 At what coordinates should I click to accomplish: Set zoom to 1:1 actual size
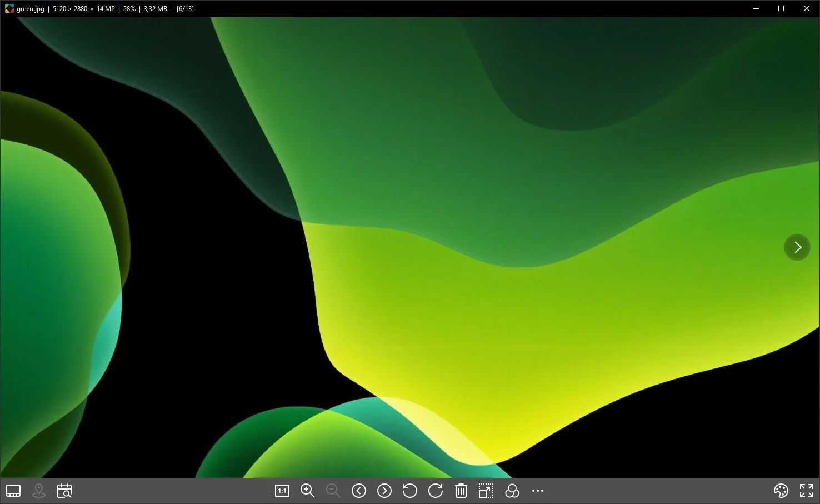[x=282, y=491]
